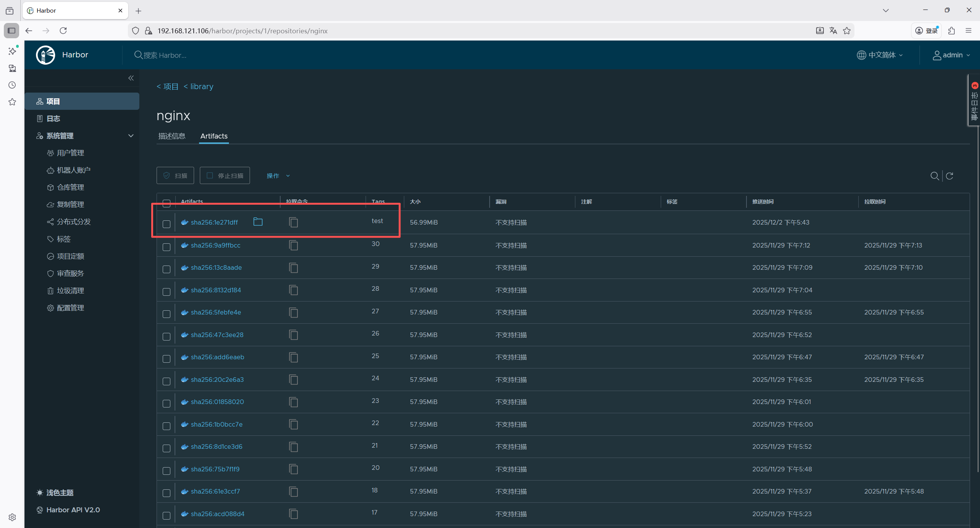Copy pull command for sha256:1e271dff

click(x=293, y=222)
